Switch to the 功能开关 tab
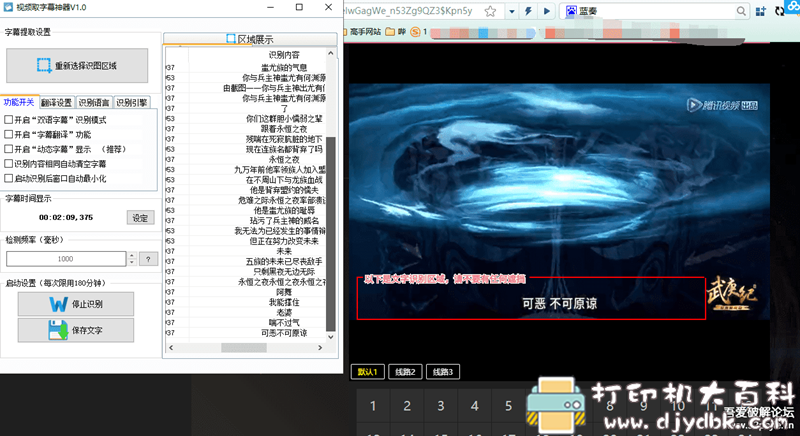Screen dimensions: 800x436 click(x=19, y=102)
